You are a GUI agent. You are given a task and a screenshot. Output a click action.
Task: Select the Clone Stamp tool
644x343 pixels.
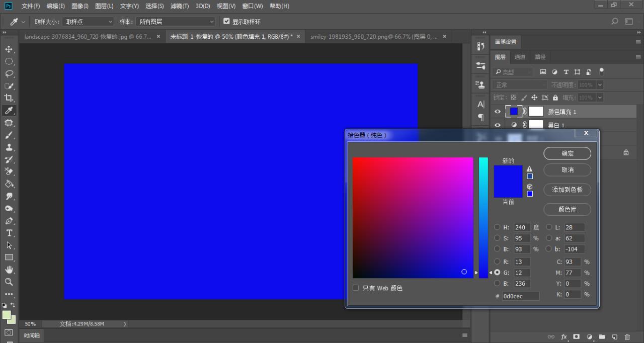click(9, 147)
